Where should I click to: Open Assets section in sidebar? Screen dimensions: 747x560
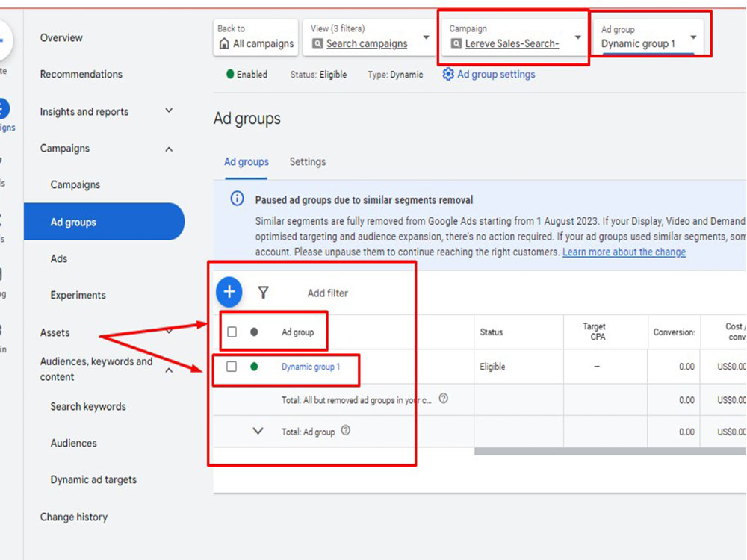(x=55, y=332)
